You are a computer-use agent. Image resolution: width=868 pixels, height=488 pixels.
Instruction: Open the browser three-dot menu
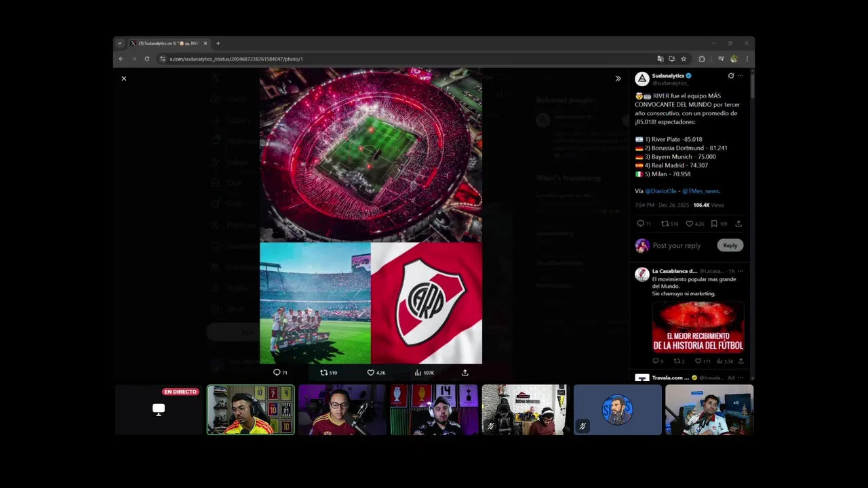[747, 59]
